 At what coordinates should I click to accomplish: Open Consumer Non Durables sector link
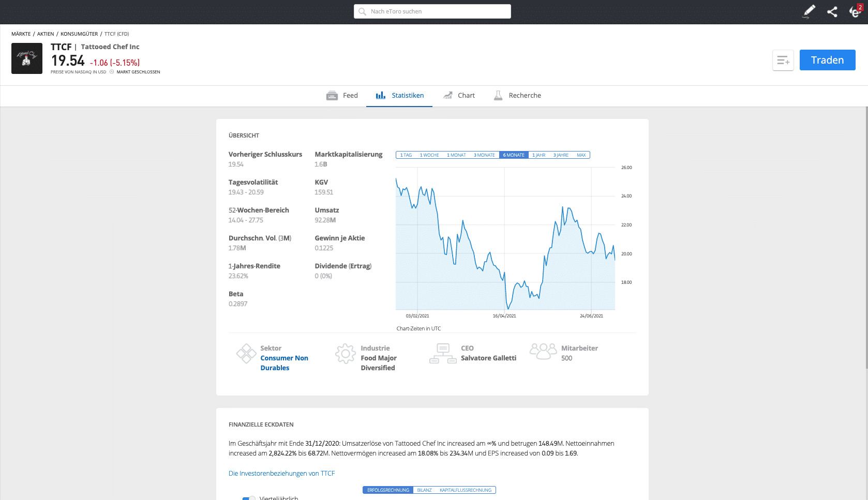pyautogui.click(x=284, y=363)
